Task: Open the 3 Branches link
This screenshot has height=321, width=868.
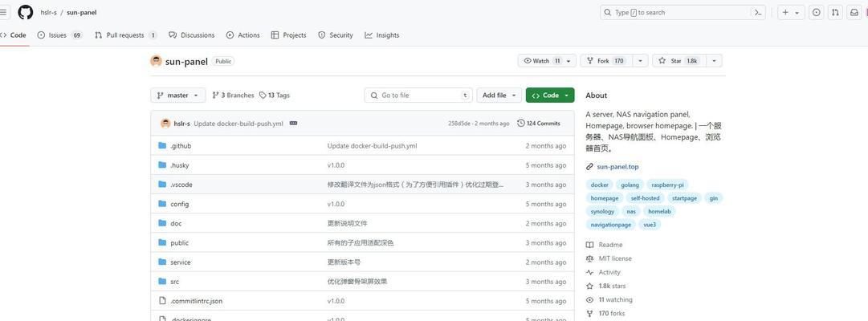Action: (x=233, y=95)
